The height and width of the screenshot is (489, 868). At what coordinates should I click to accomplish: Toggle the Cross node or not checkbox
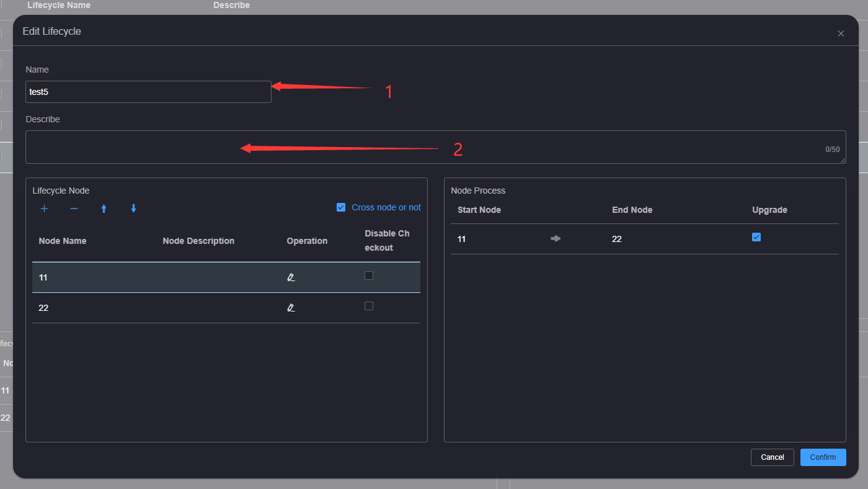(341, 207)
